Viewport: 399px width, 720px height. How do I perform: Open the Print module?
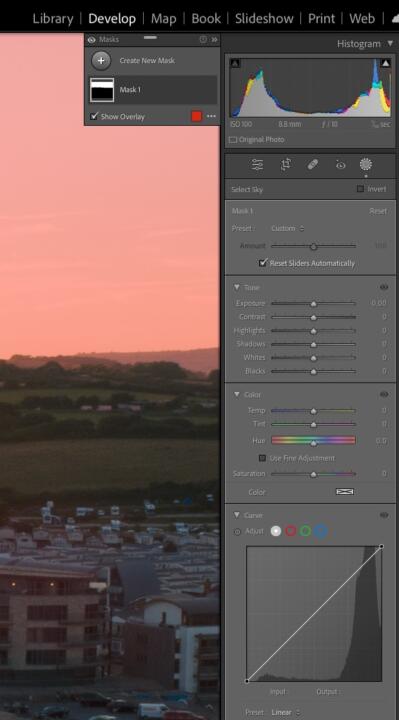point(321,18)
